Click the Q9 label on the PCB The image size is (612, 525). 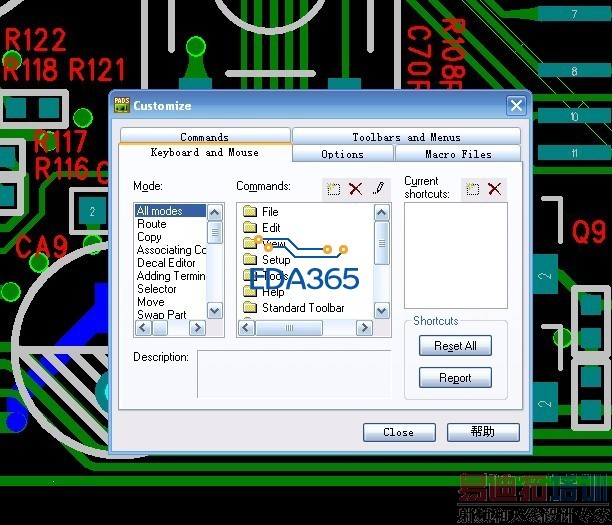[589, 231]
